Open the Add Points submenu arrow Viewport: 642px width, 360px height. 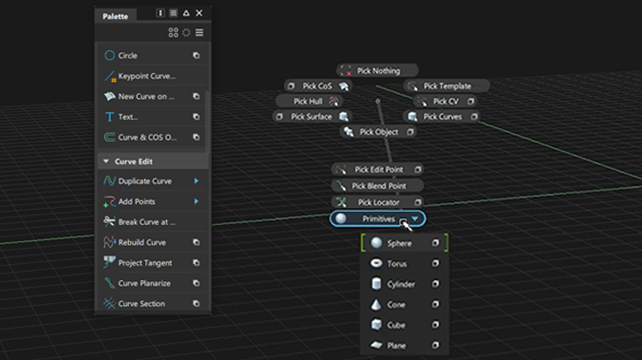[x=196, y=201]
